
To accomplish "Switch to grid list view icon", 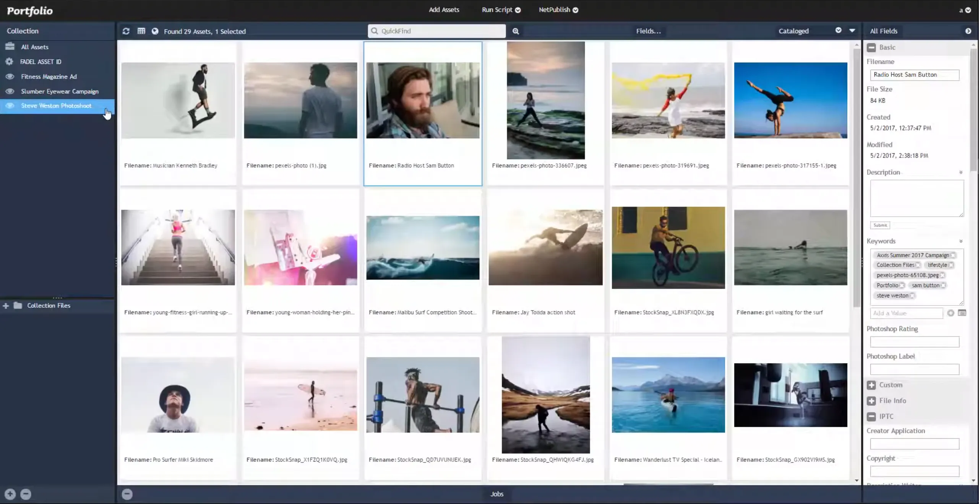I will coord(141,31).
